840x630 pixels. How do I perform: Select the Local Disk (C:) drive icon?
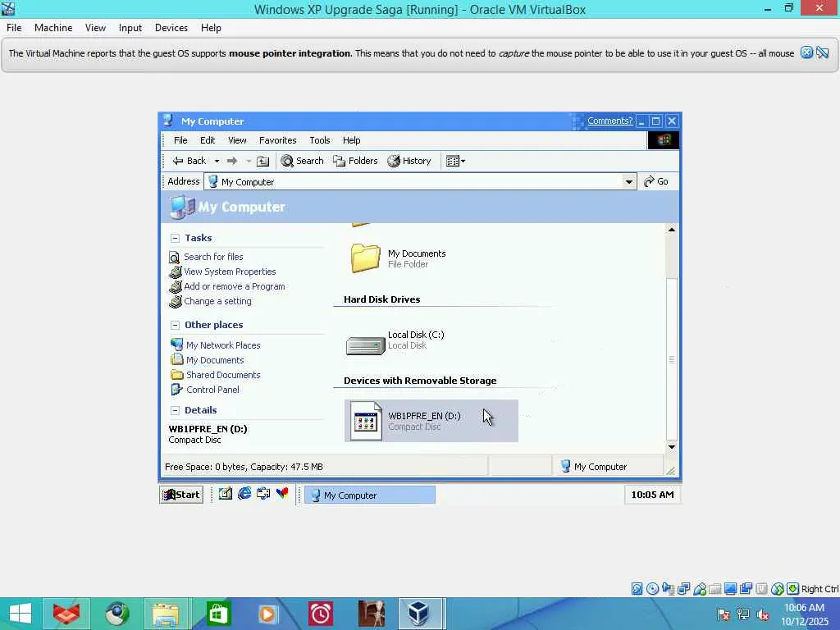pyautogui.click(x=365, y=345)
